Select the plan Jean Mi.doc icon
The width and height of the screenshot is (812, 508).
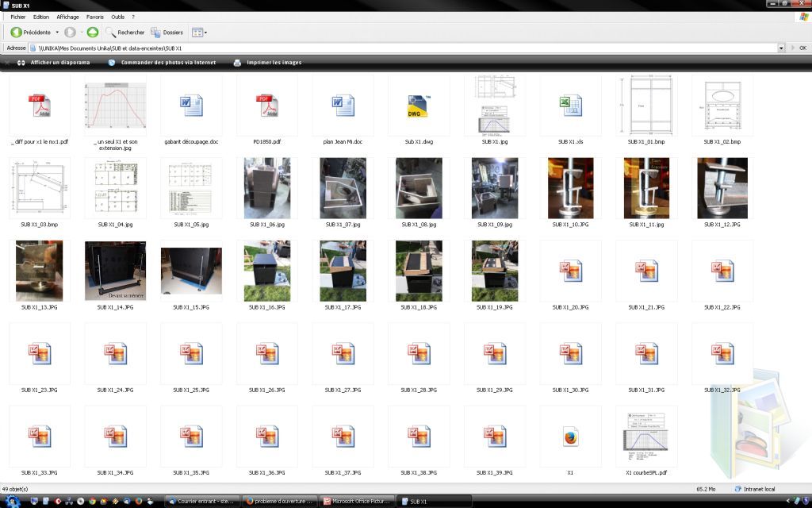point(343,106)
